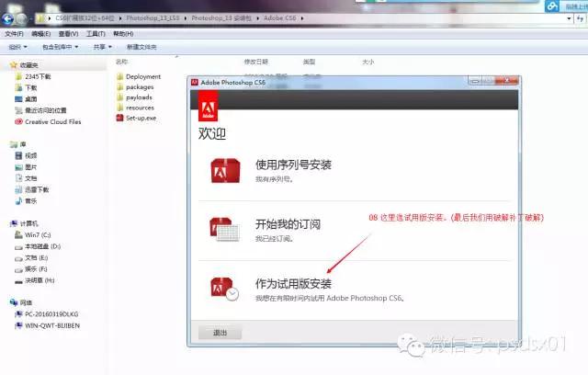Click the blue cloud icon at top right
Image resolution: width=588 pixels, height=375 pixels.
tap(552, 6)
